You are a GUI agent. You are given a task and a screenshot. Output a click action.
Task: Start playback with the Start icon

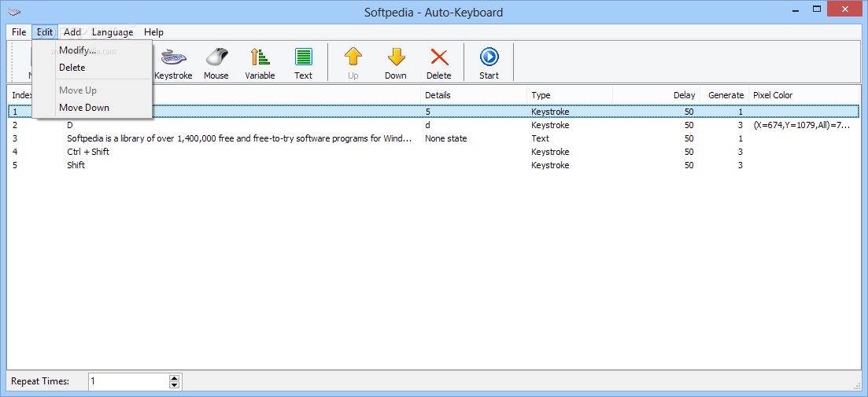tap(489, 57)
